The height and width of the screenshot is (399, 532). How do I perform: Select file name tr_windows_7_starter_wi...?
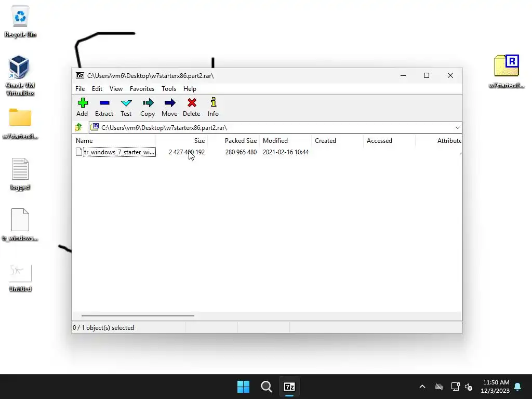coord(119,152)
